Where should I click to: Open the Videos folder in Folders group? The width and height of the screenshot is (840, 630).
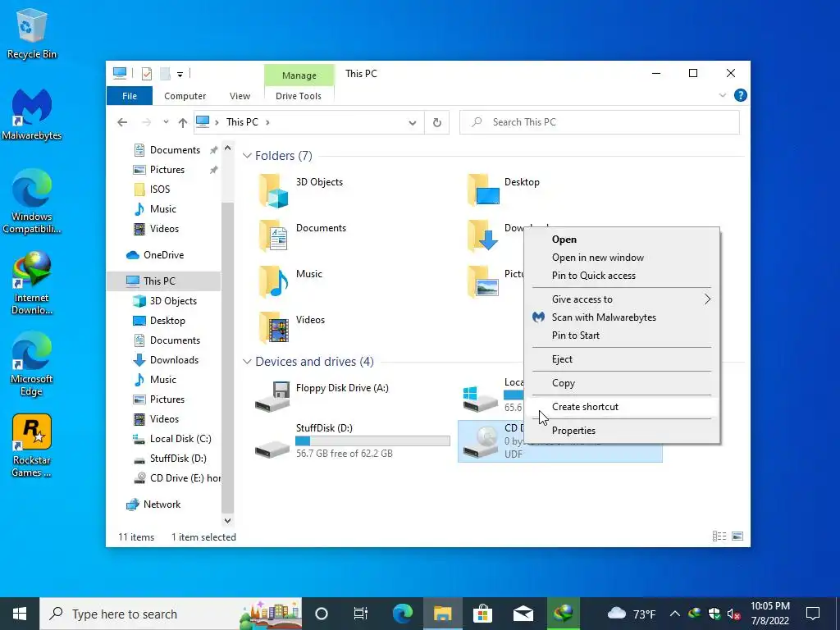[x=292, y=327]
